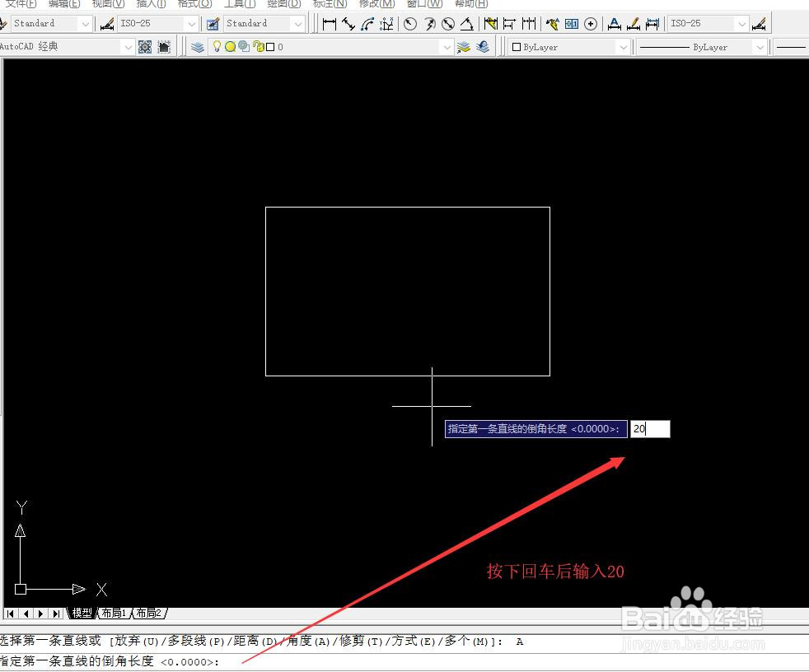
Task: Click command line prompt 指定第一条直线的倒角长度
Action: tap(77, 661)
